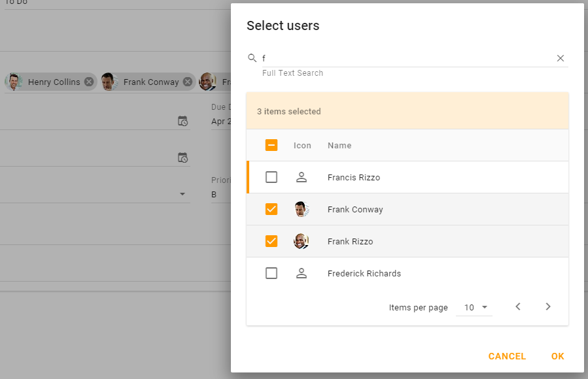Uncheck the Frank Conway checkbox
The width and height of the screenshot is (588, 379).
tap(271, 209)
